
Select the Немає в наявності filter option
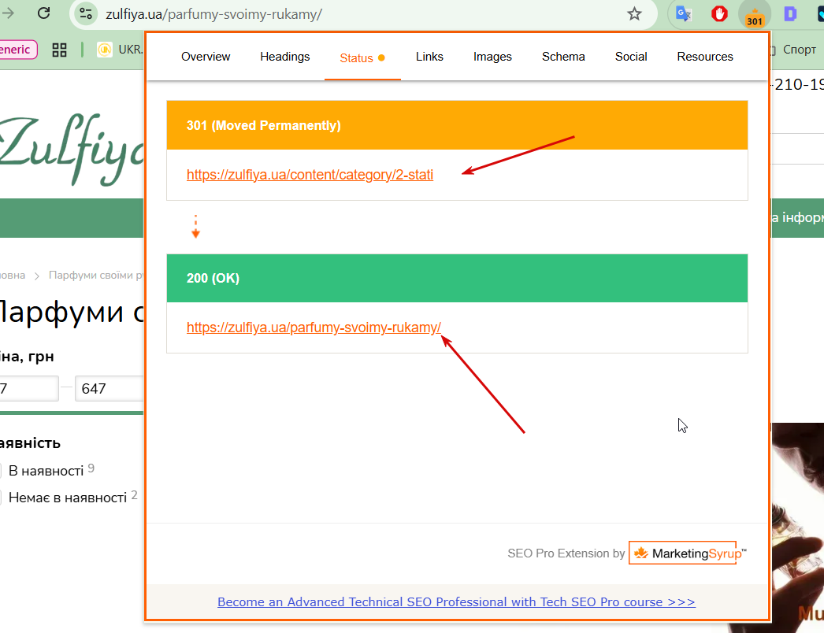pos(67,498)
